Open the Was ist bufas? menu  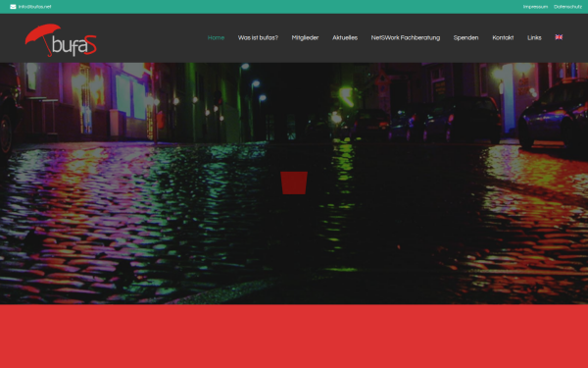(x=258, y=38)
